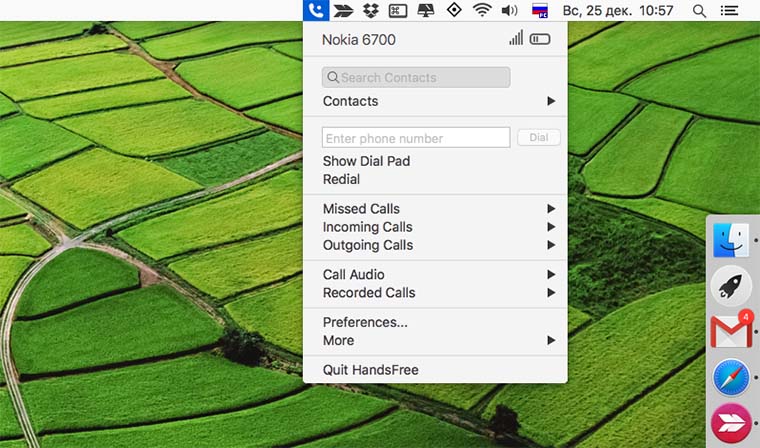Click the magnifier in Search Contacts
Screen dimensions: 760x448
pos(333,77)
